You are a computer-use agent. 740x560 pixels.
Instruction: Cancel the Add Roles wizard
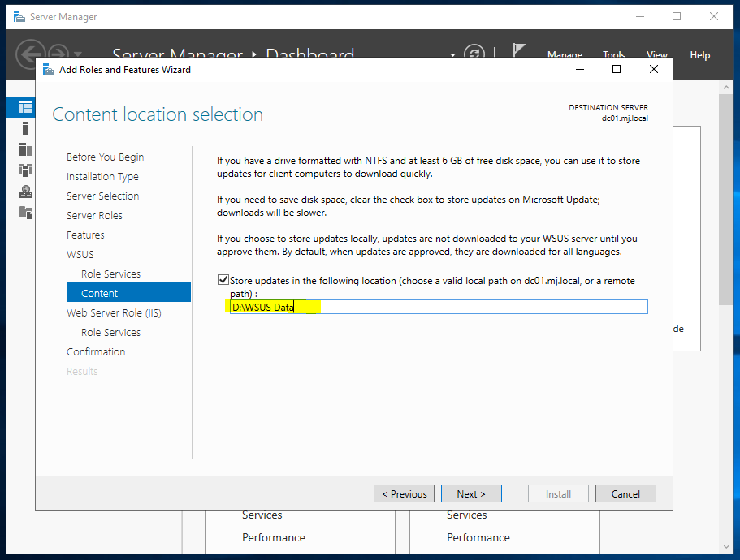coord(625,493)
